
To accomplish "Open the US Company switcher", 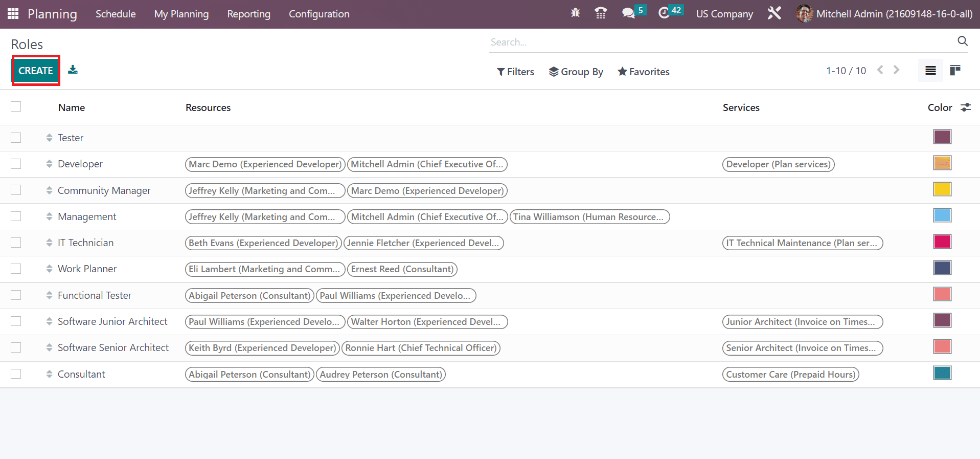I will coord(724,14).
